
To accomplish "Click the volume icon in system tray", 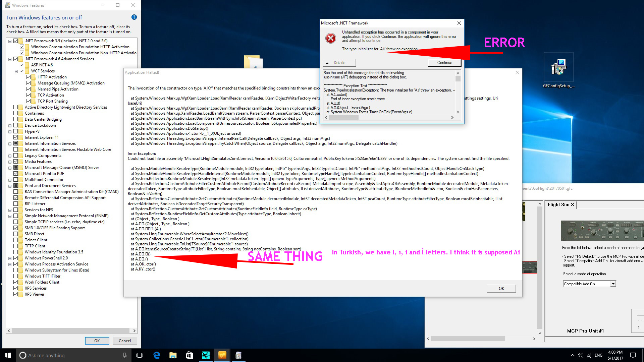I will pos(580,355).
